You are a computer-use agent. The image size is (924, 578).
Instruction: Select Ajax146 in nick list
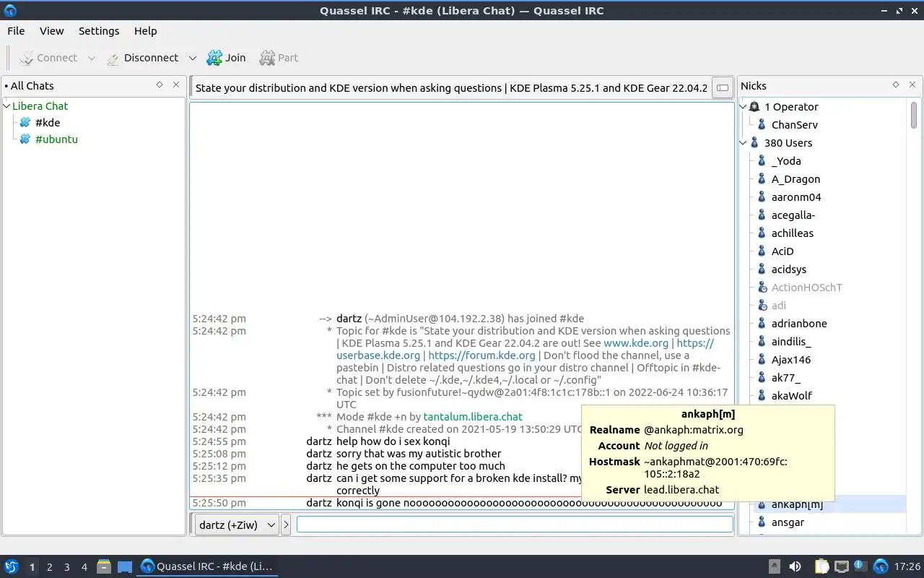[790, 360]
